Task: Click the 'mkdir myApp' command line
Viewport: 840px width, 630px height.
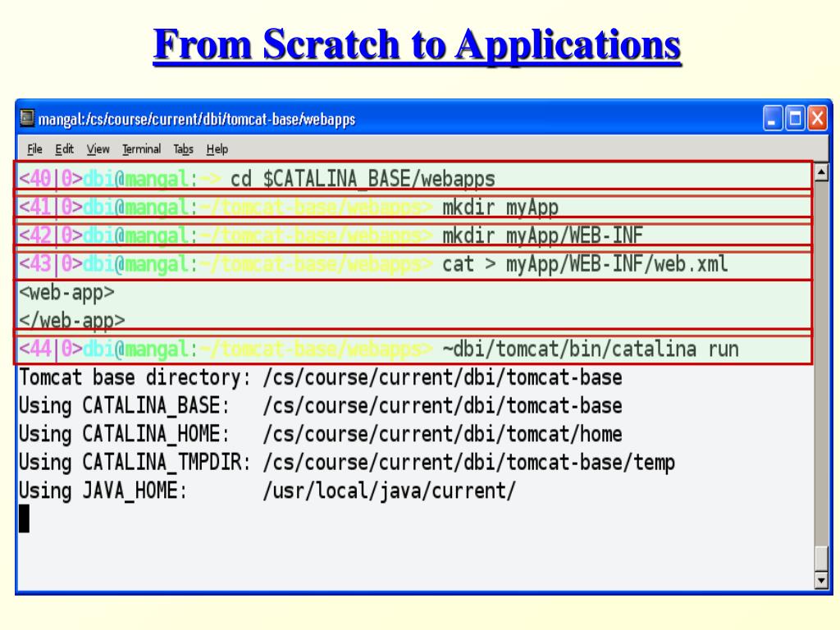Action: [x=413, y=207]
